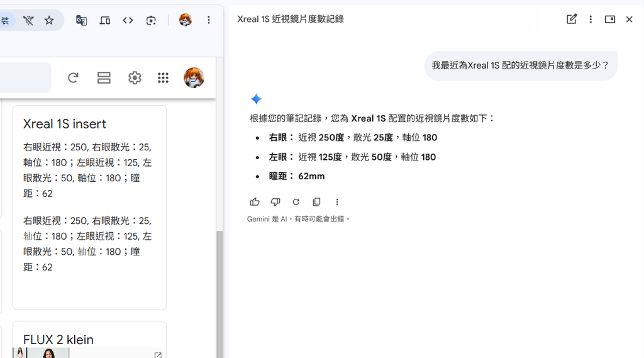Refresh the Keep notes list

click(x=73, y=77)
